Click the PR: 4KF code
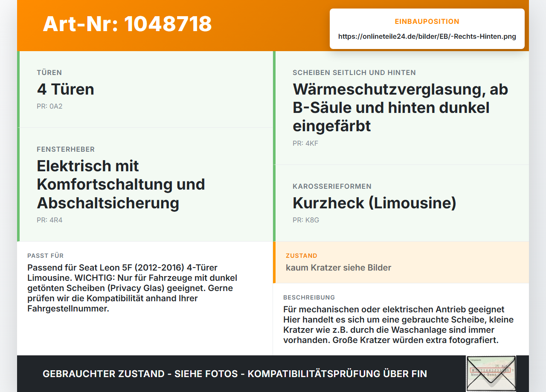 305,143
